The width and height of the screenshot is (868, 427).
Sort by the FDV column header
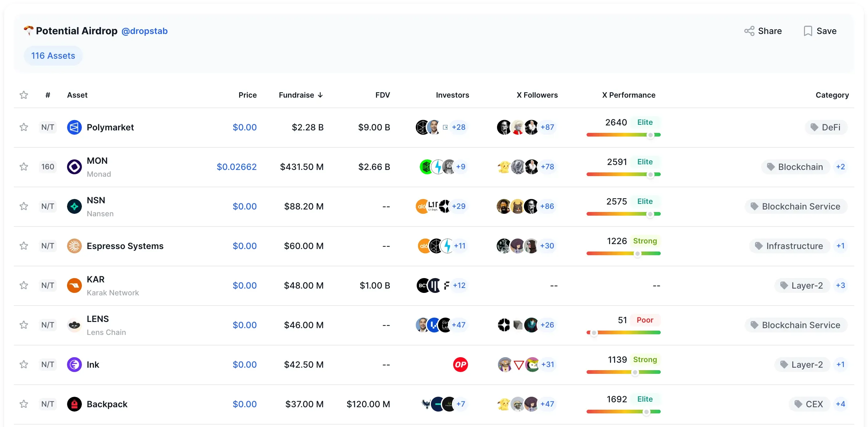pyautogui.click(x=382, y=95)
